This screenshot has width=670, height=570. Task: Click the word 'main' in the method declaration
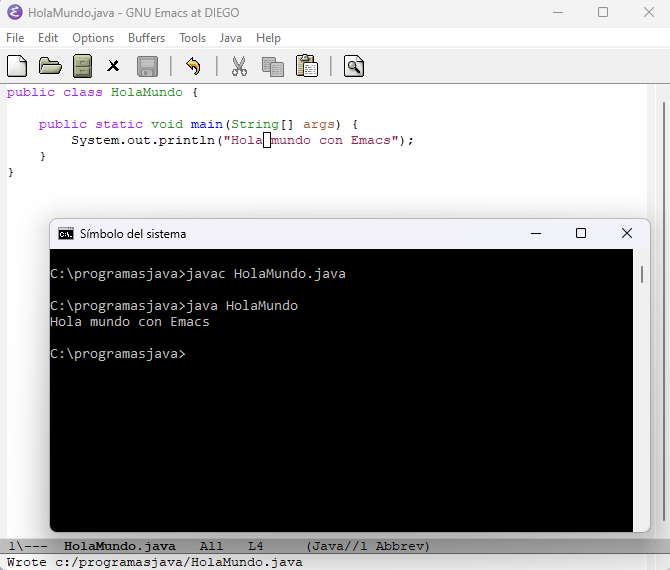pos(206,124)
